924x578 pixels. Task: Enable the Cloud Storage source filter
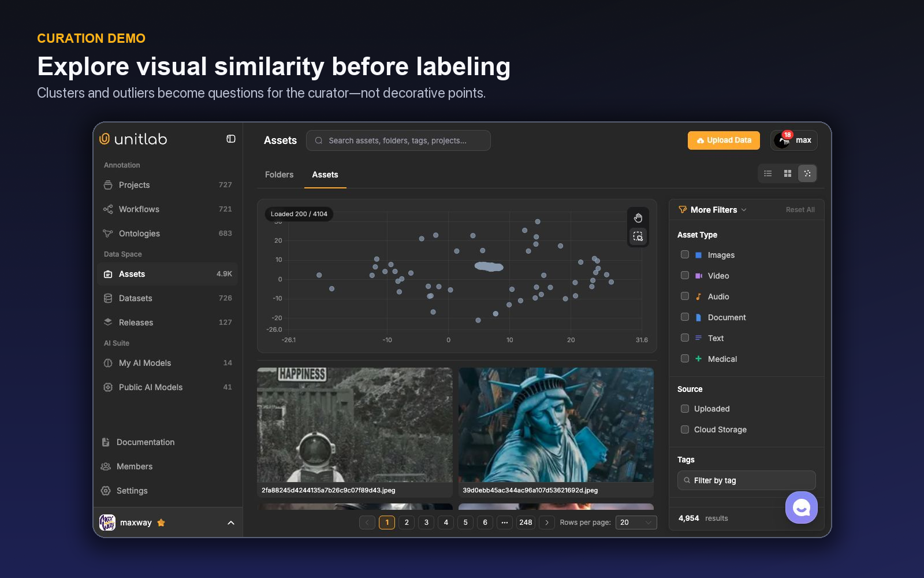[685, 429]
